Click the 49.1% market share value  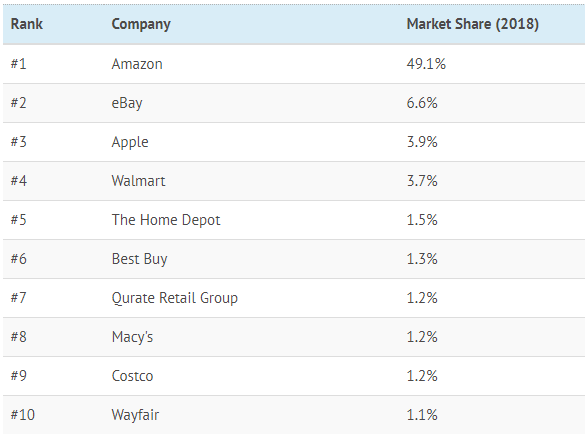click(426, 64)
